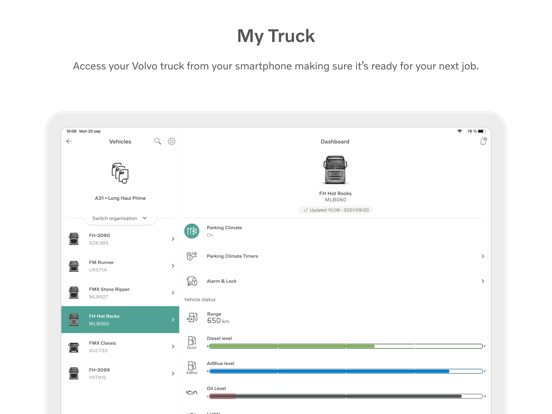Open FM Runner via its chevron

173,266
